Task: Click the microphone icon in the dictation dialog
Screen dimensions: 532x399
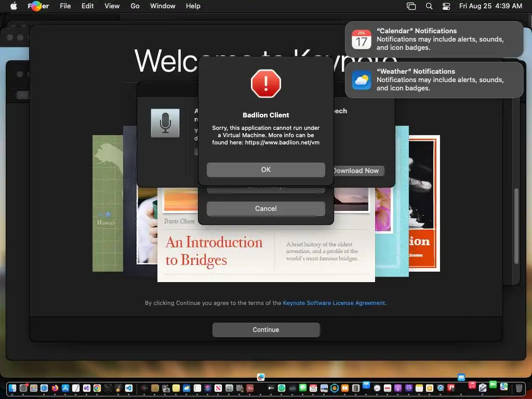Action: [165, 123]
